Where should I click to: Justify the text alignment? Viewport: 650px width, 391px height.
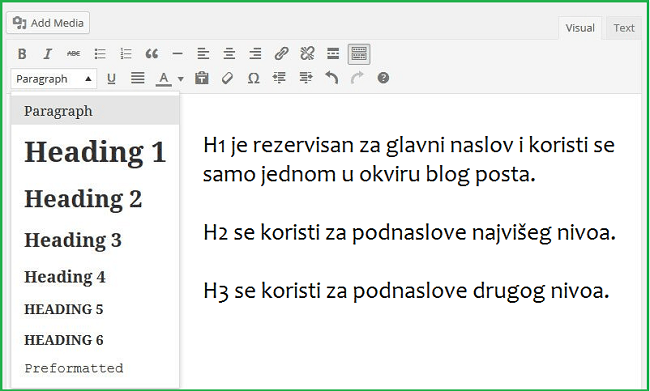coord(138,78)
